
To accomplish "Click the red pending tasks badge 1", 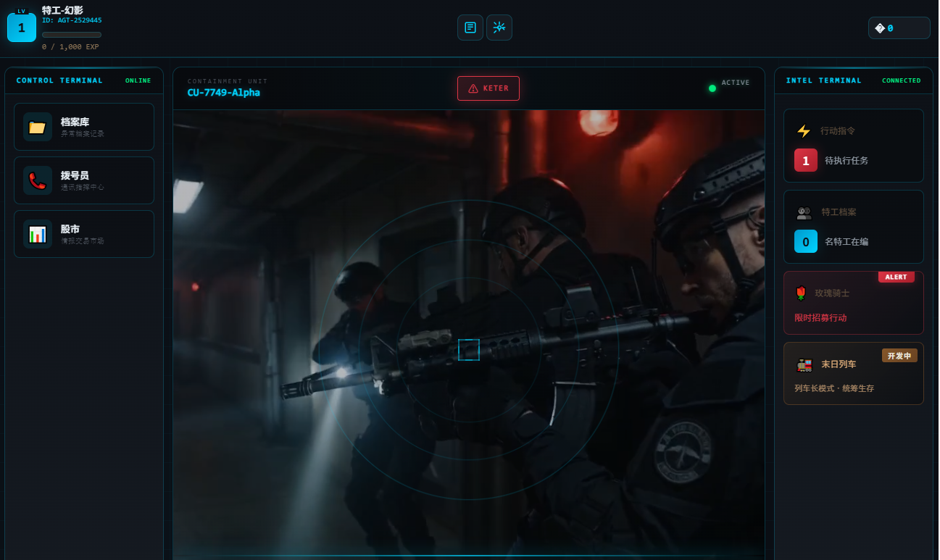I will click(x=805, y=160).
